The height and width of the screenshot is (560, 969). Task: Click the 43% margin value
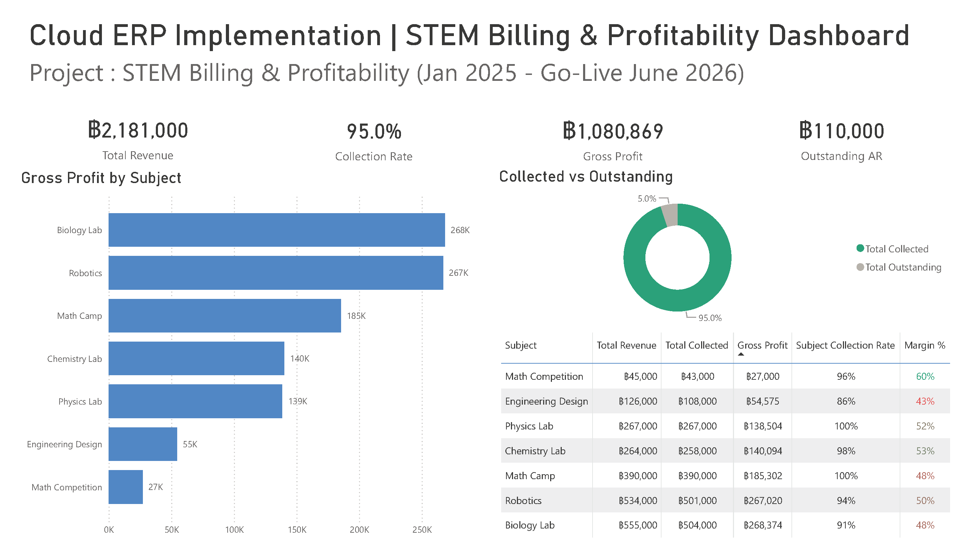tap(925, 401)
